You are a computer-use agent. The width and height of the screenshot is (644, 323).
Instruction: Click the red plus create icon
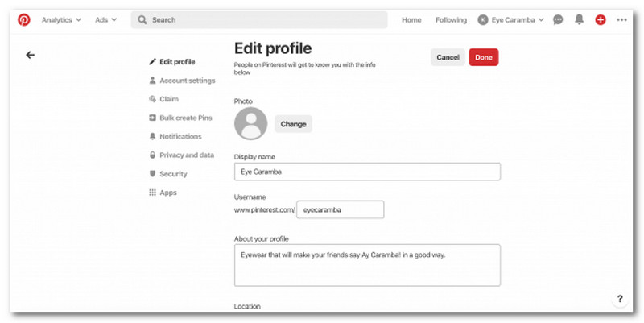pyautogui.click(x=601, y=20)
